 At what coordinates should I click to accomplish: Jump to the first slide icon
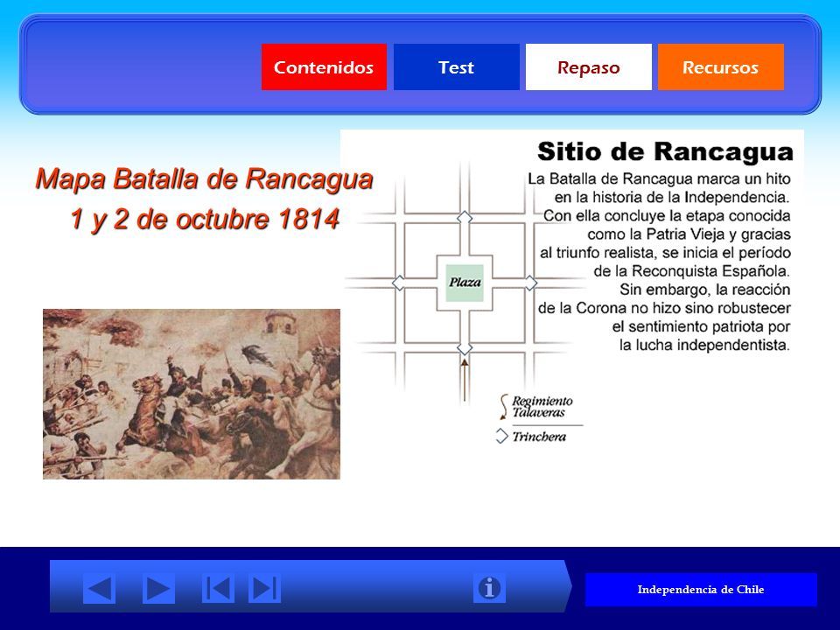[218, 588]
